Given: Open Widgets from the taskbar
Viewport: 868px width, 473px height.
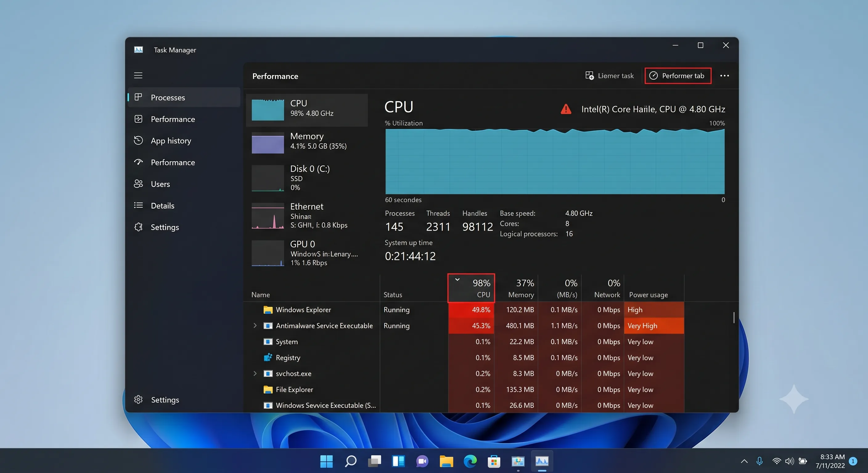Looking at the screenshot, I should [x=398, y=461].
